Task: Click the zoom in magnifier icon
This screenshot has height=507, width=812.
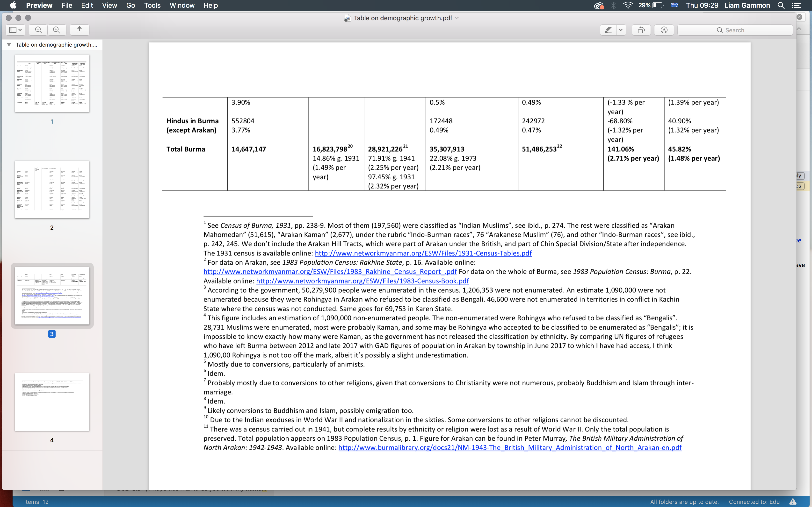Action: point(57,30)
